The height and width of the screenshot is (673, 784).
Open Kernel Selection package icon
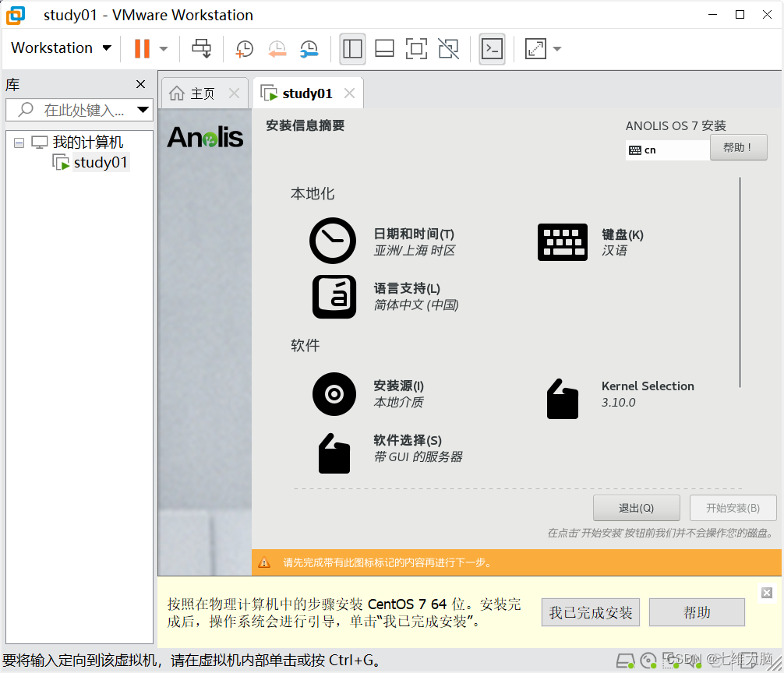point(563,399)
